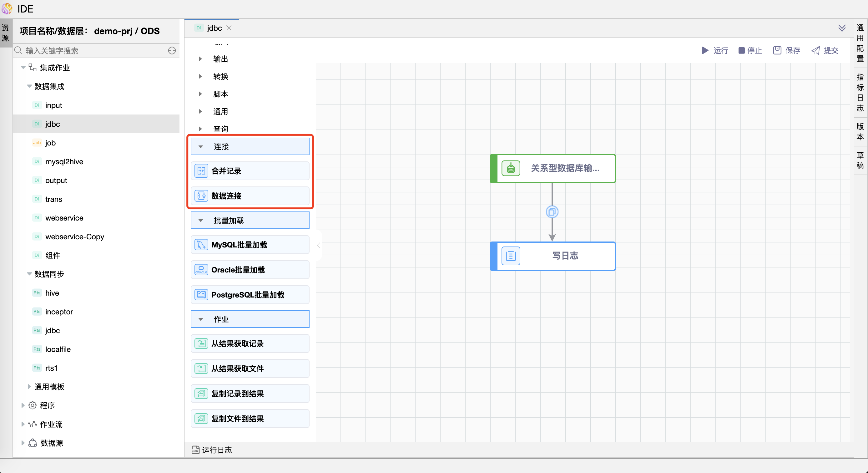This screenshot has width=868, height=473.
Task: Expand the 输出 category
Action: point(200,59)
